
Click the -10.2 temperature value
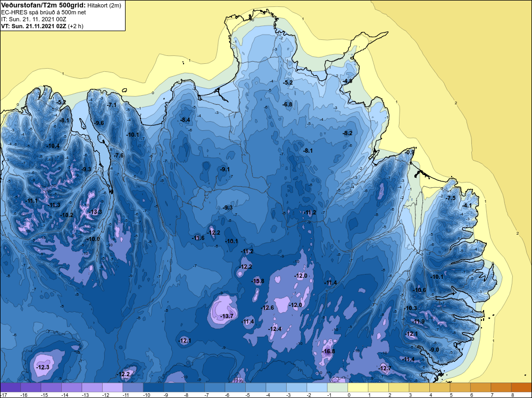[x=67, y=215]
